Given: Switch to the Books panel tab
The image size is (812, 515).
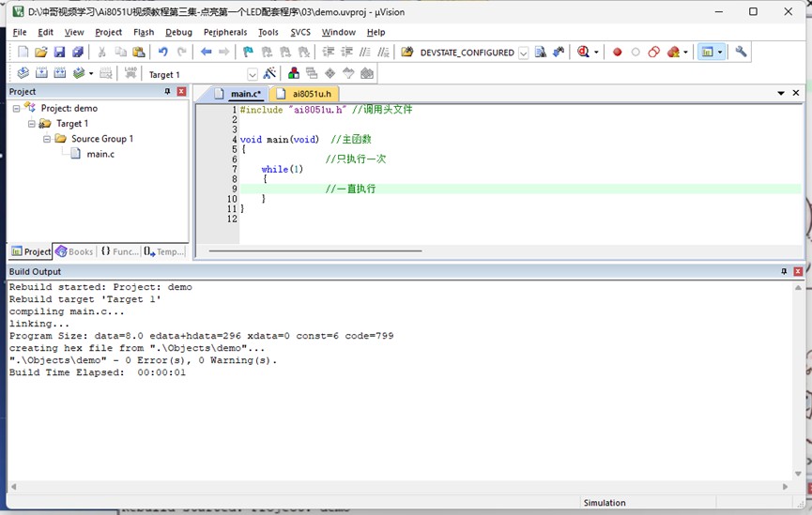Looking at the screenshot, I should coord(75,251).
